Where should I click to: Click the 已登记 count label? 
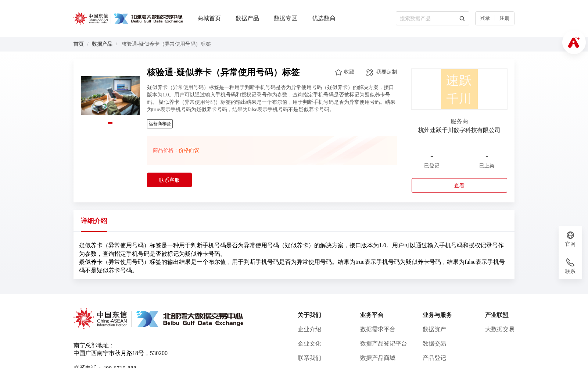(x=432, y=166)
